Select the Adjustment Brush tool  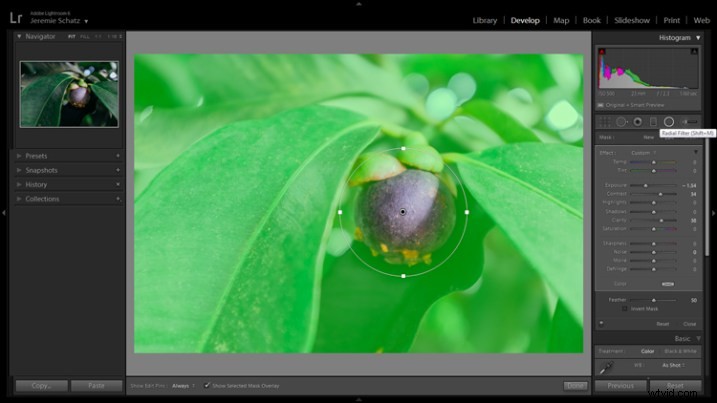[690, 122]
